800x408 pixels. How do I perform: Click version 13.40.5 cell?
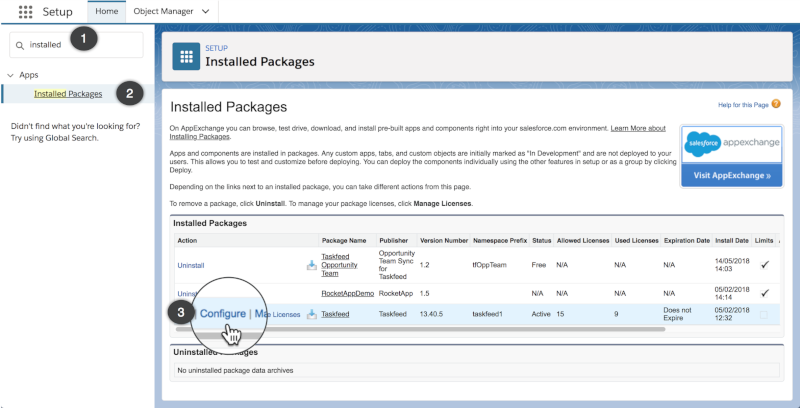click(x=431, y=314)
